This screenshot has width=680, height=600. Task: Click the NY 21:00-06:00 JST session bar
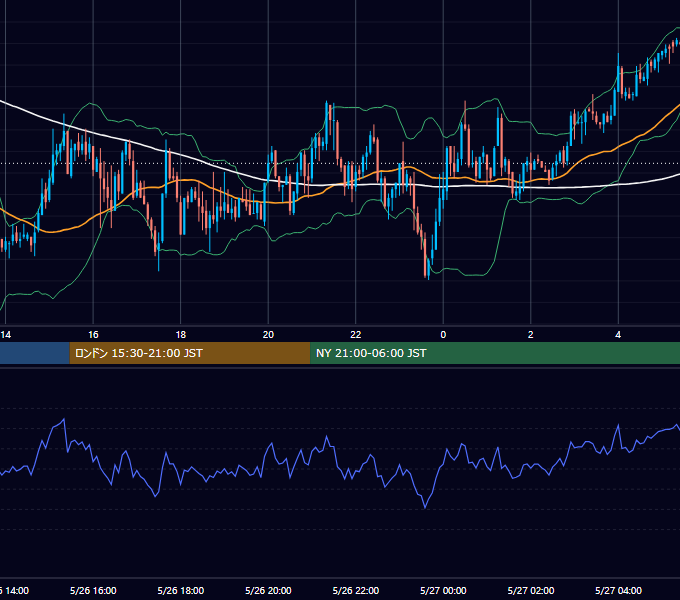[495, 353]
